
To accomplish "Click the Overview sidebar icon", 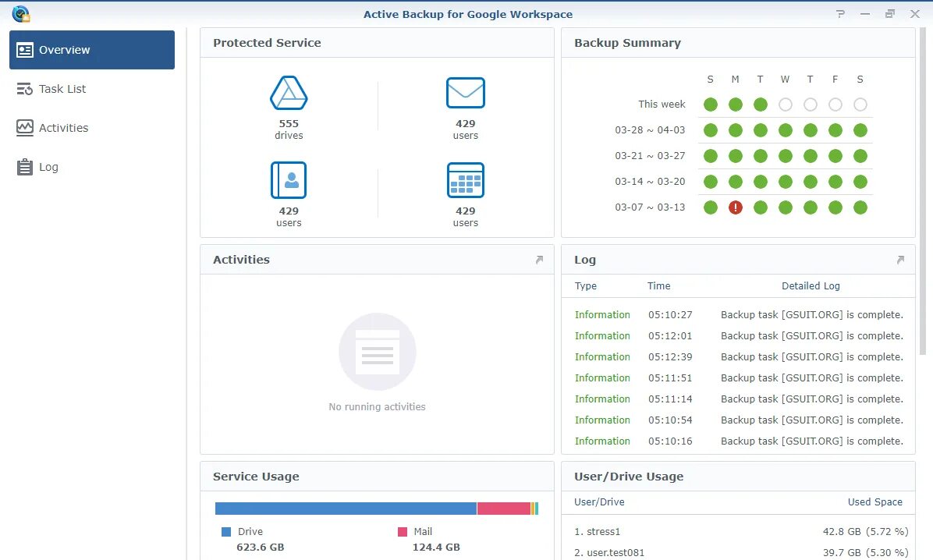I will tap(24, 50).
